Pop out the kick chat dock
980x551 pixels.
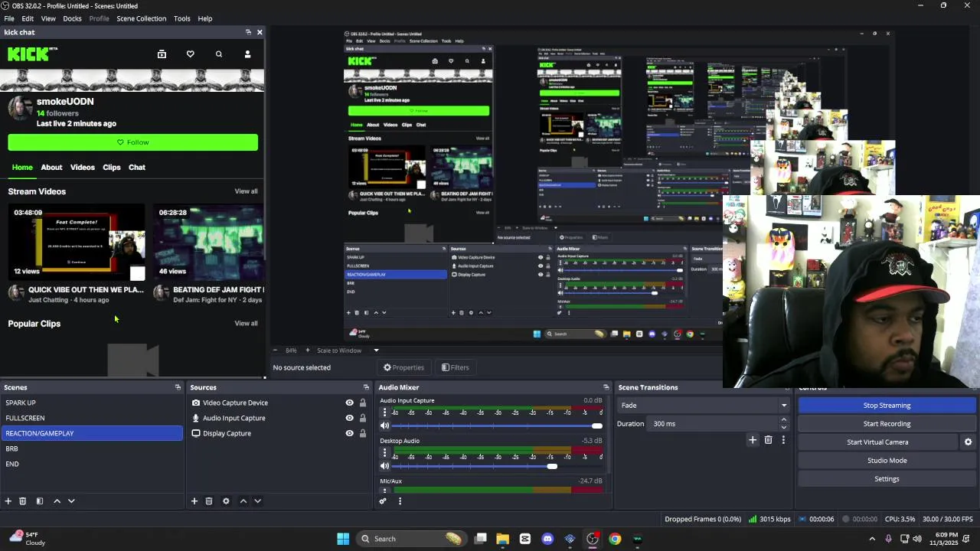(x=248, y=32)
